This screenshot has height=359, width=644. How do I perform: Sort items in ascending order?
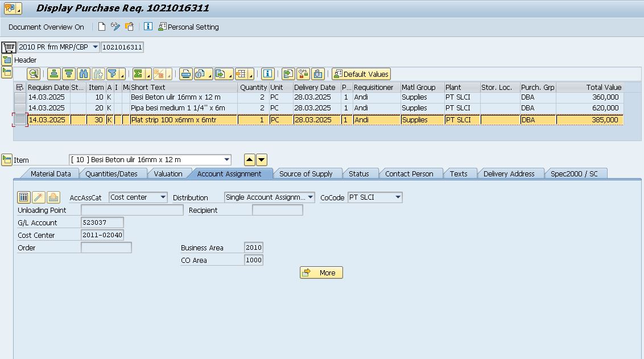pyautogui.click(x=54, y=74)
